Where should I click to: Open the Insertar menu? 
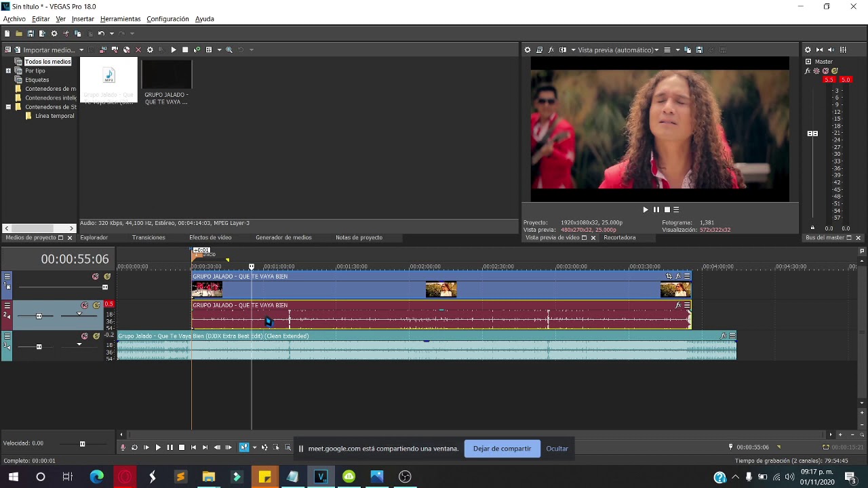pos(83,19)
